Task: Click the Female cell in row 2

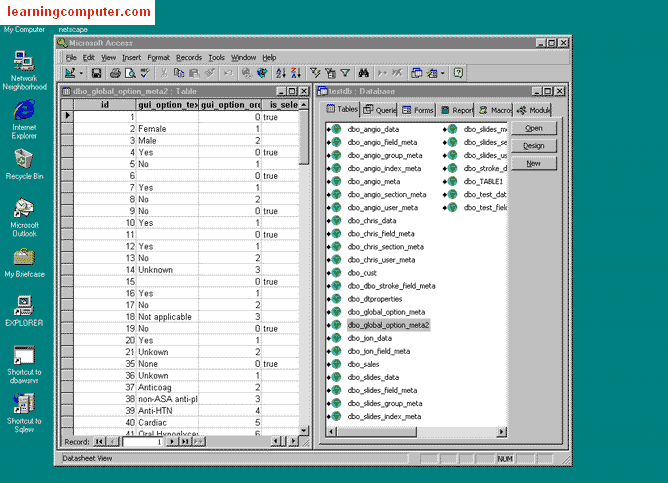Action: (x=167, y=129)
